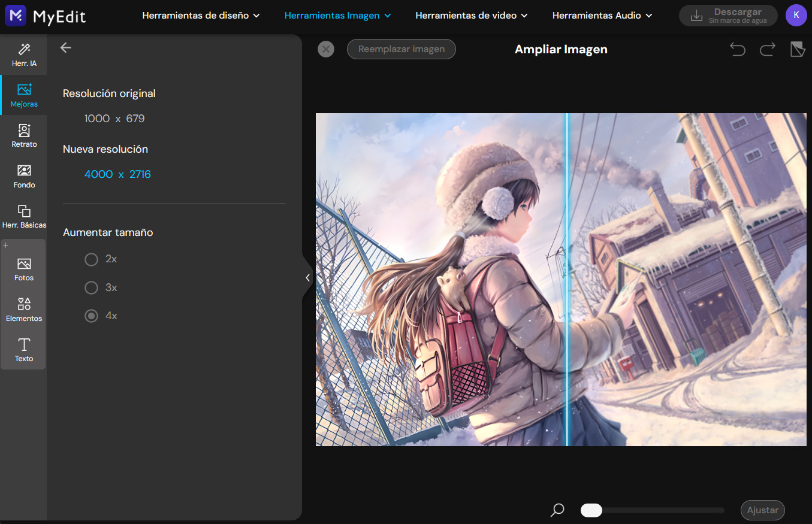The width and height of the screenshot is (812, 524).
Task: Open the Retrato sidebar tools
Action: (24, 136)
